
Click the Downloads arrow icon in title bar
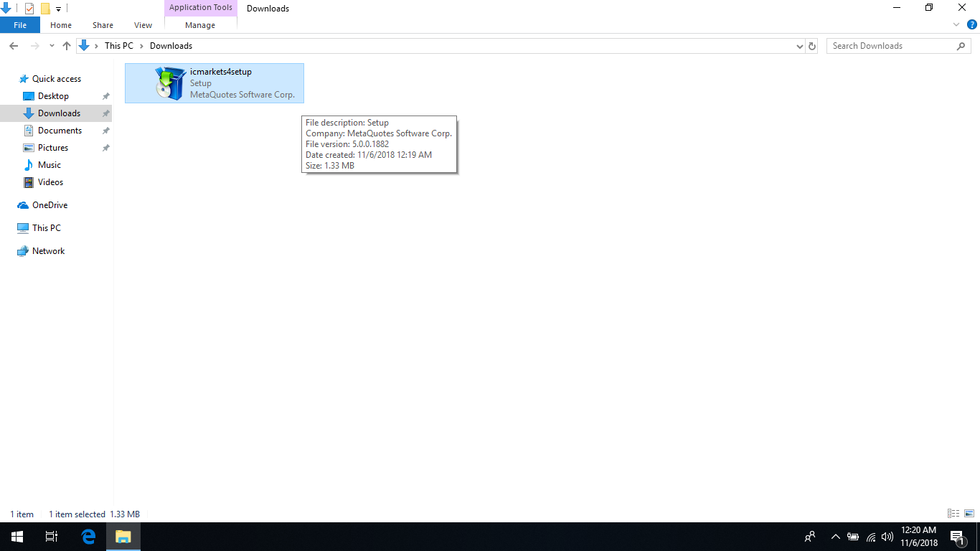(6, 9)
